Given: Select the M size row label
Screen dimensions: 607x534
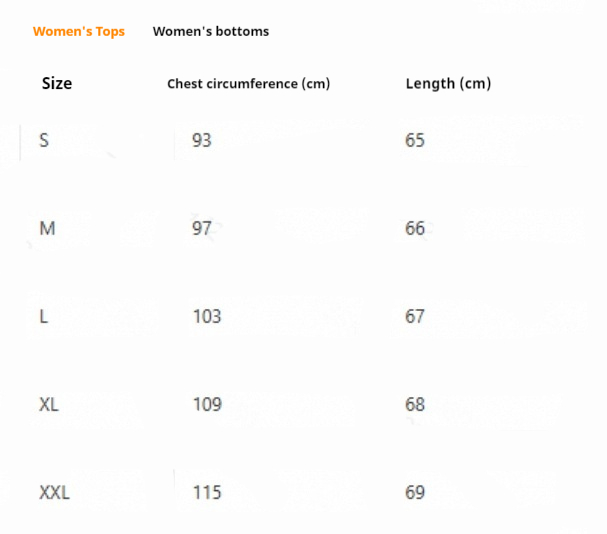Looking at the screenshot, I should coord(47,228).
